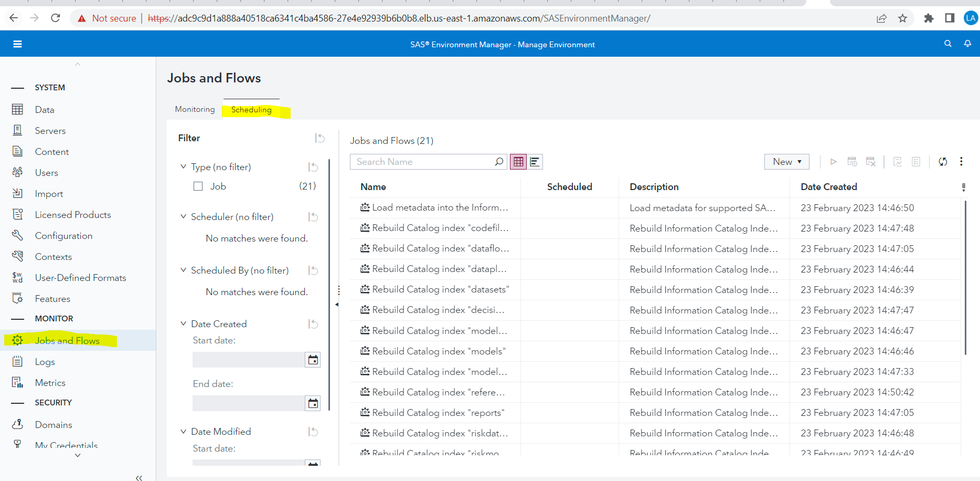Collapse the Date Created filter section
The height and width of the screenshot is (481, 980).
[x=183, y=323]
